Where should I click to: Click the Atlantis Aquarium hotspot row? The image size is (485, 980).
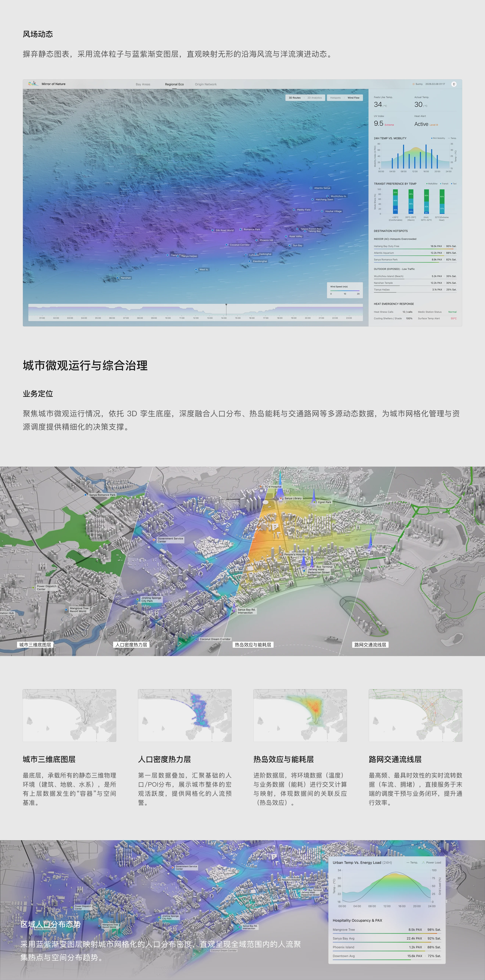[x=415, y=253]
